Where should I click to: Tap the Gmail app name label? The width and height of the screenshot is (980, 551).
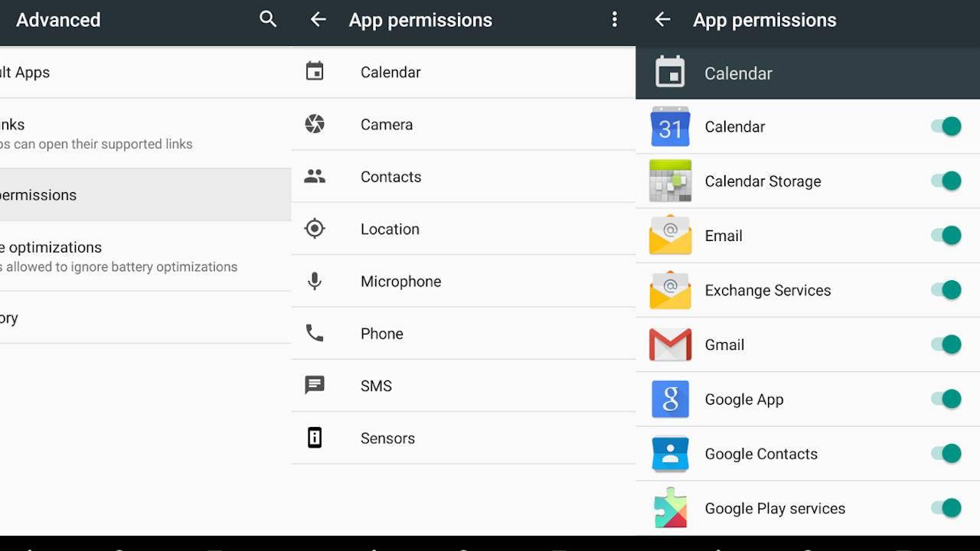click(x=724, y=344)
